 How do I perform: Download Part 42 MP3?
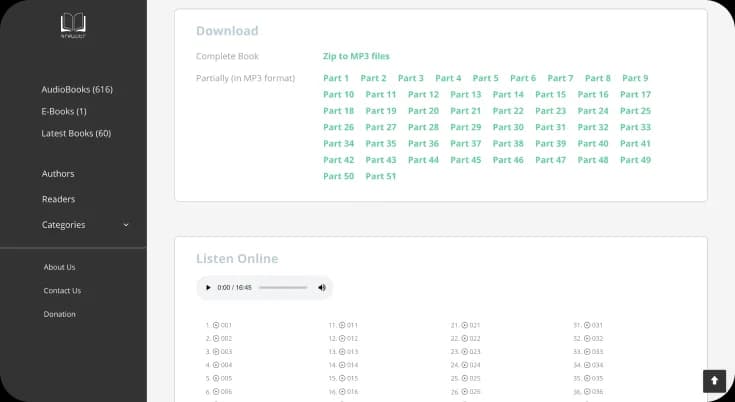[x=338, y=160]
